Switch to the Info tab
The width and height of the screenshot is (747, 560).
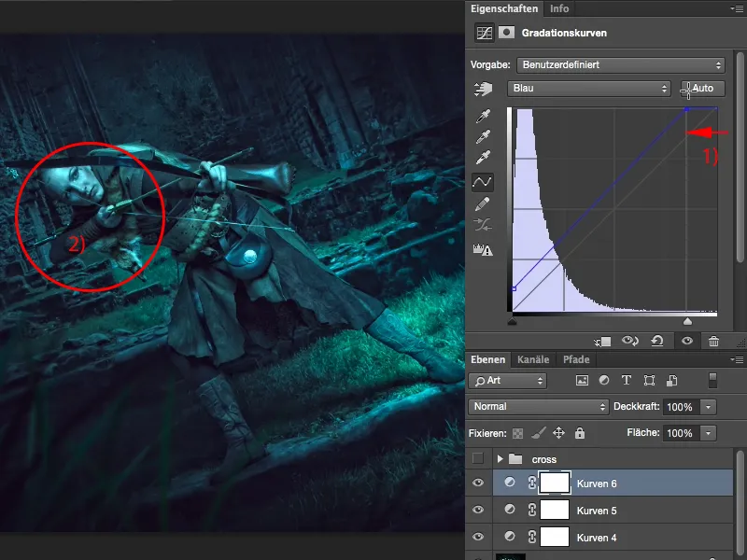559,8
